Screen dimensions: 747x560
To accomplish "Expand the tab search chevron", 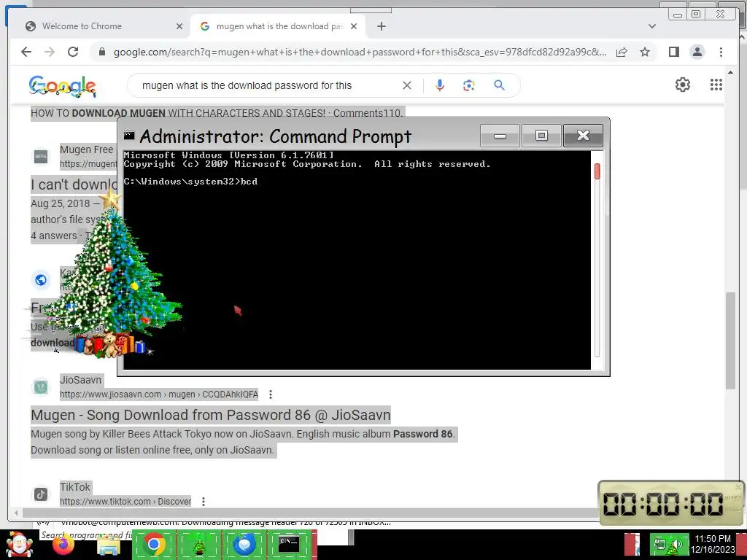I will 652,26.
